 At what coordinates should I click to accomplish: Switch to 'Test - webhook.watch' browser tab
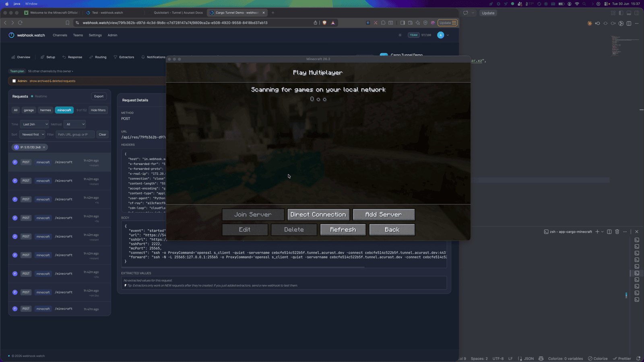point(107,12)
